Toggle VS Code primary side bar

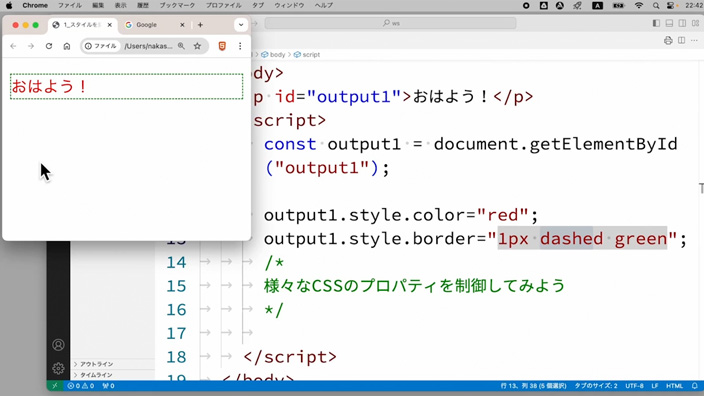656,23
